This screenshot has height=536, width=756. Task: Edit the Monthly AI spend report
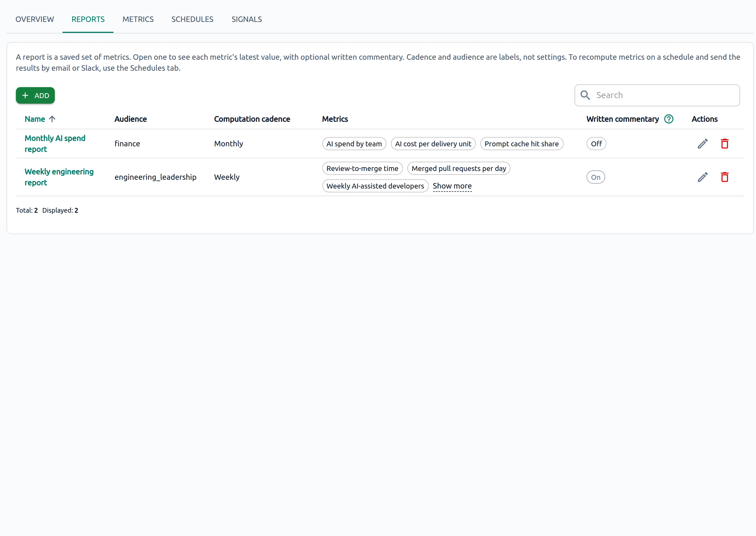pos(703,144)
